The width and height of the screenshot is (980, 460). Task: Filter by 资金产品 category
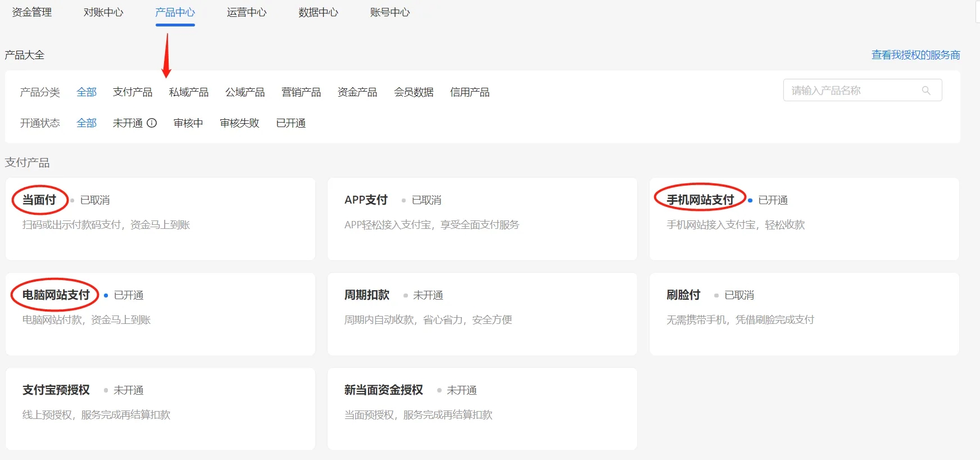357,92
